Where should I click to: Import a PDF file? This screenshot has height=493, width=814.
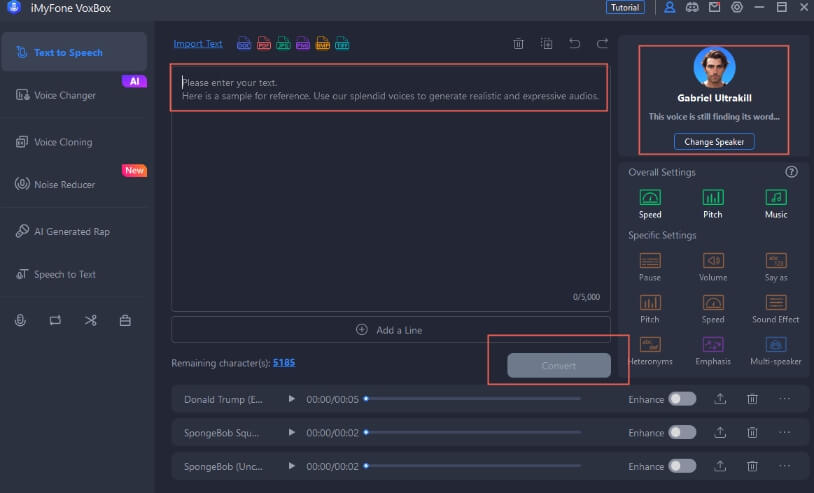[264, 44]
